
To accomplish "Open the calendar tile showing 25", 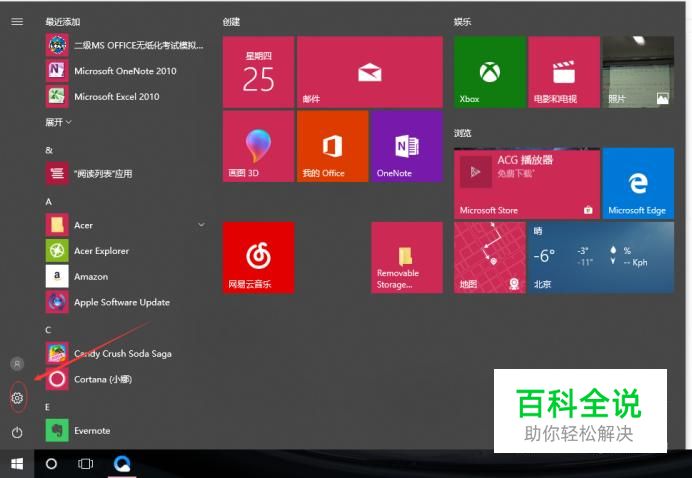I will coord(258,72).
